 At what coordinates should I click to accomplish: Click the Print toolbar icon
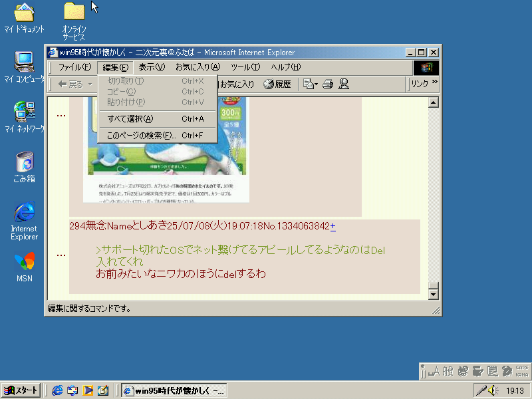coord(328,84)
